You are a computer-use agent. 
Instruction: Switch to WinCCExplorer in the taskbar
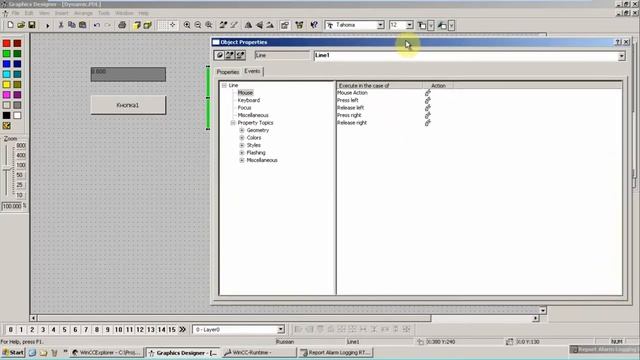(107, 353)
